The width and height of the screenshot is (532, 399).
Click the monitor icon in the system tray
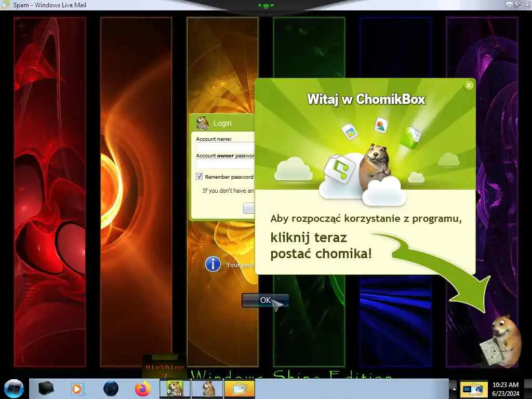pos(473,389)
